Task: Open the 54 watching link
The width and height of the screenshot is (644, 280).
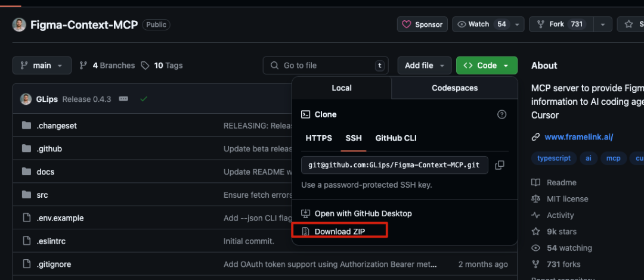Action: click(562, 248)
